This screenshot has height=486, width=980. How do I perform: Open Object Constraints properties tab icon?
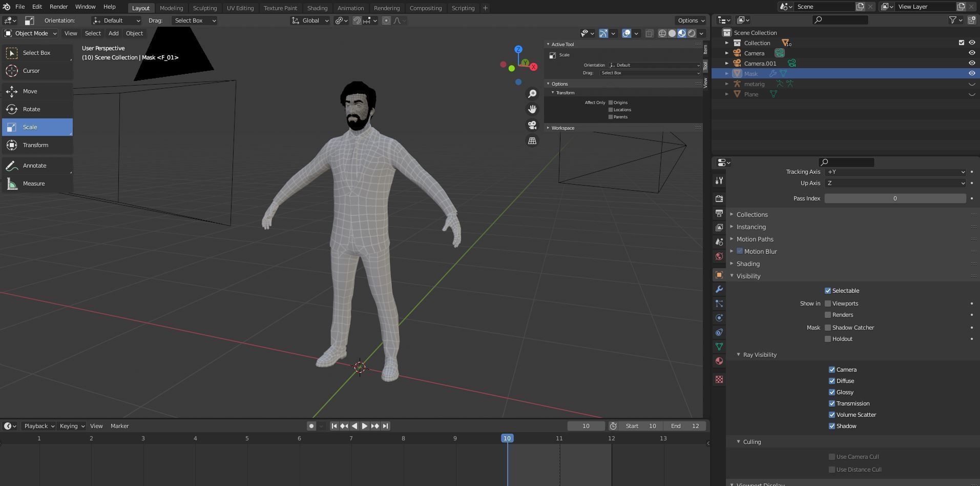tap(719, 332)
